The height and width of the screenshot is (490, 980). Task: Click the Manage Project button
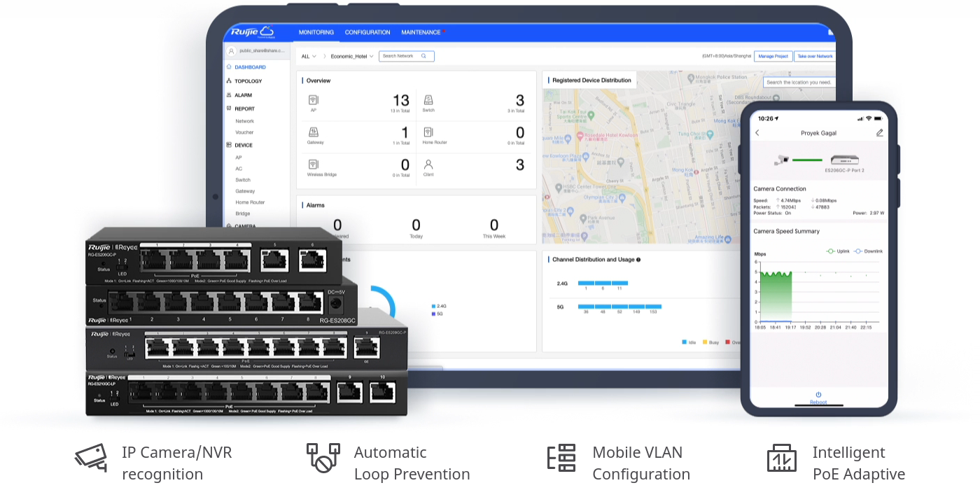(x=773, y=56)
